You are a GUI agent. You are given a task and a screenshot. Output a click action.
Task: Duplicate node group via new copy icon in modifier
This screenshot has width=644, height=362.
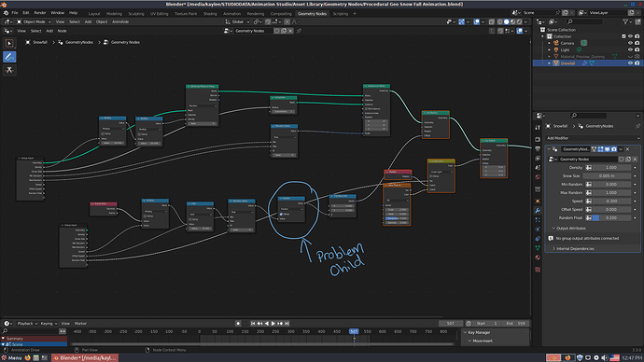tap(628, 160)
